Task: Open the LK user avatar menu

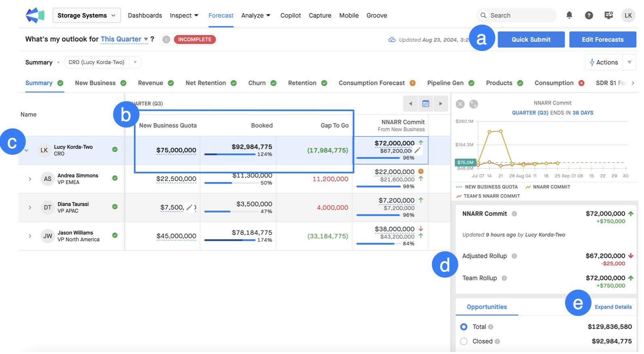Action: point(628,15)
